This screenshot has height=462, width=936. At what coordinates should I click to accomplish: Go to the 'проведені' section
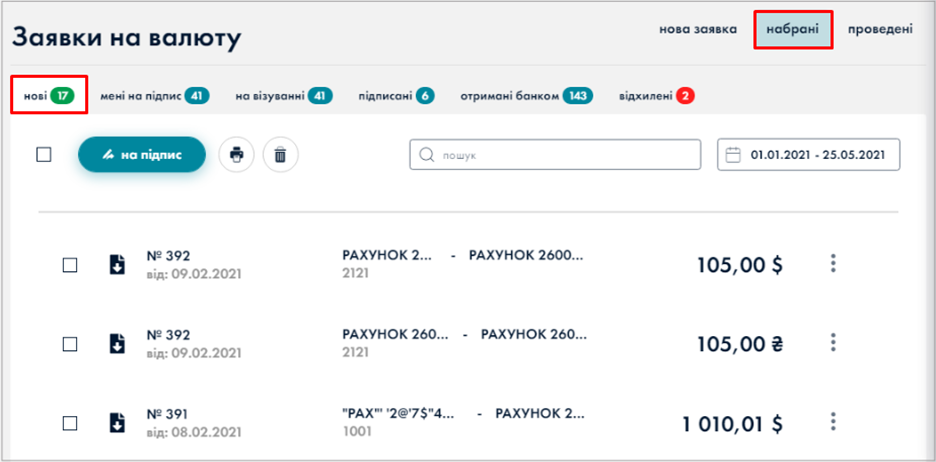(880, 29)
